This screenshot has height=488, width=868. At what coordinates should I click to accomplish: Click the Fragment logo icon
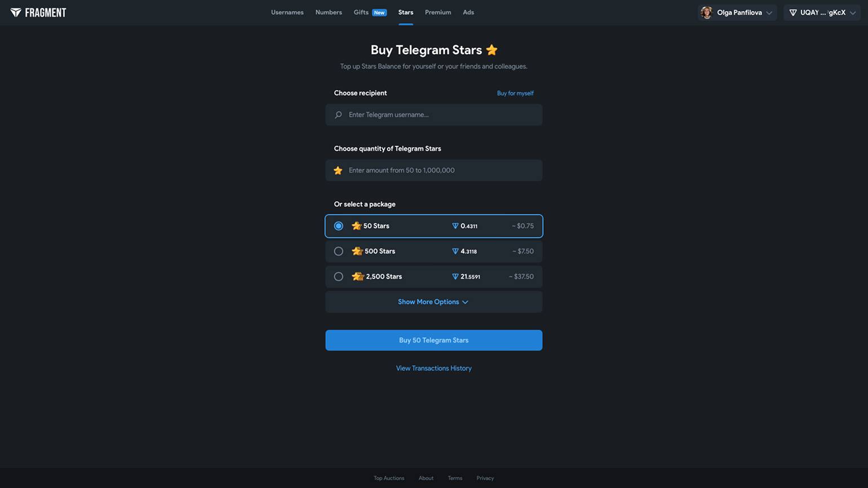(x=16, y=12)
